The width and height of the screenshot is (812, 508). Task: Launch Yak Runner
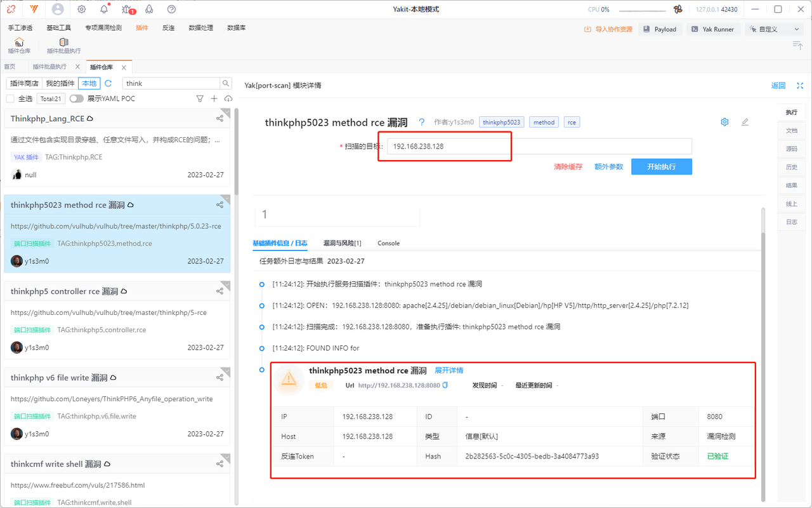pos(712,29)
